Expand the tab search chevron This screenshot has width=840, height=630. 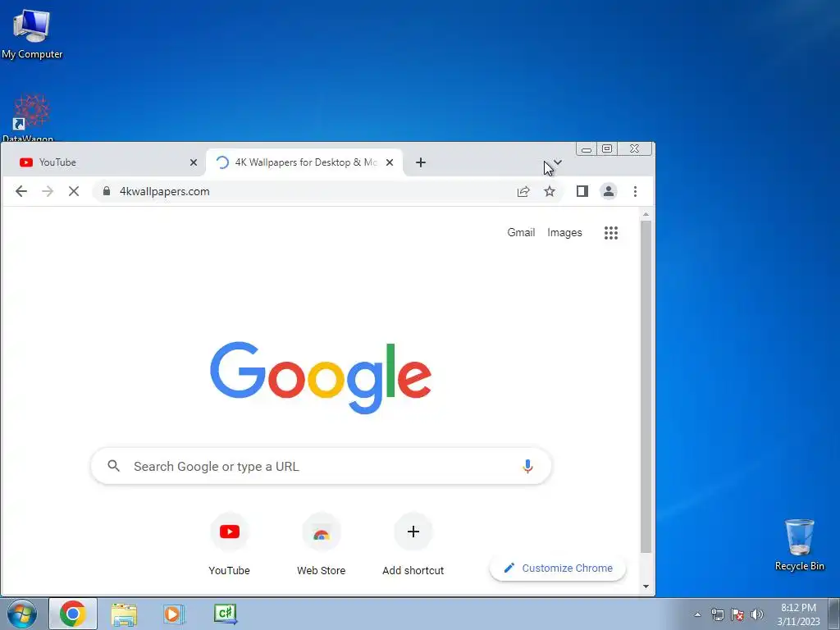coord(558,162)
